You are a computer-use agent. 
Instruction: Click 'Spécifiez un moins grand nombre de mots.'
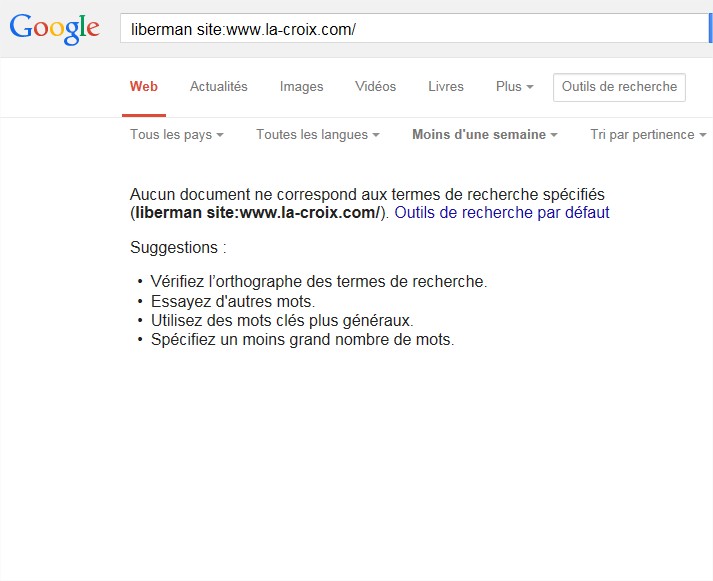302,340
